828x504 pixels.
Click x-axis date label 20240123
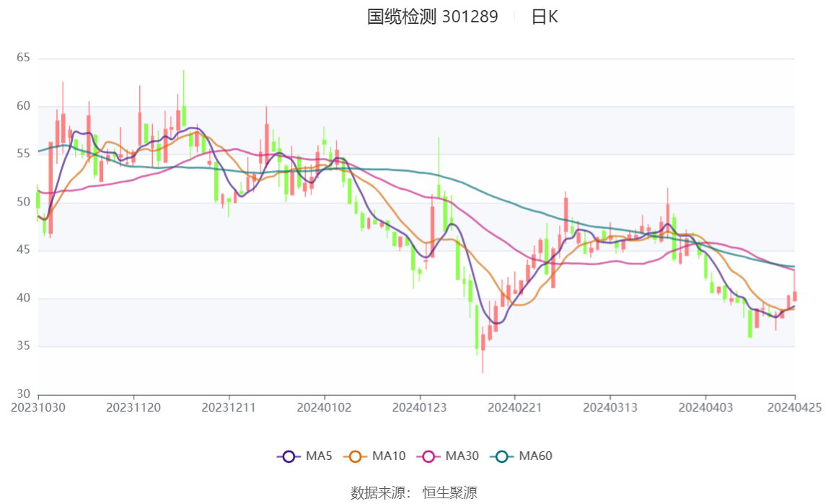click(419, 407)
